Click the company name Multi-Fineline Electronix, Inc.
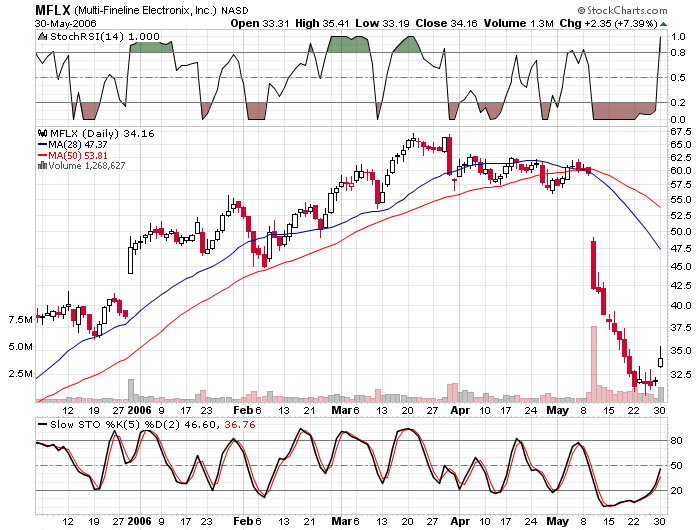 [145, 10]
